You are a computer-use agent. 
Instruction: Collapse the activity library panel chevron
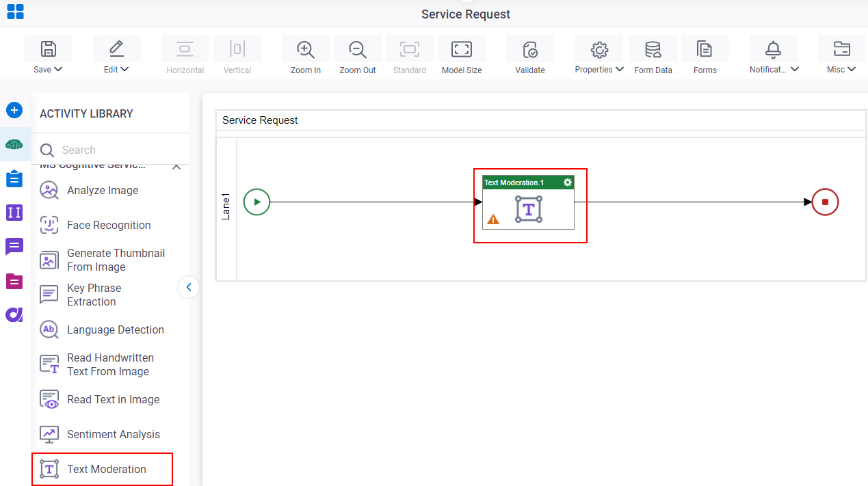tap(189, 287)
